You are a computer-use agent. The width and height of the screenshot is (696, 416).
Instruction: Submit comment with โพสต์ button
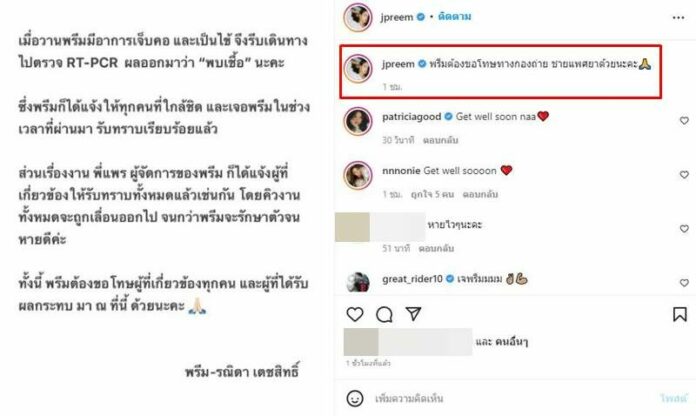pyautogui.click(x=673, y=398)
